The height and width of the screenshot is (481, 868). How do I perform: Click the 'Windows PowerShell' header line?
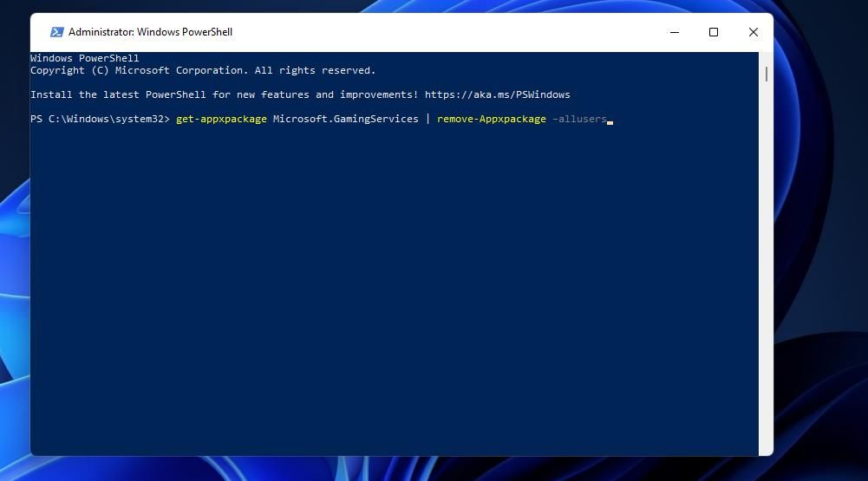(x=85, y=58)
